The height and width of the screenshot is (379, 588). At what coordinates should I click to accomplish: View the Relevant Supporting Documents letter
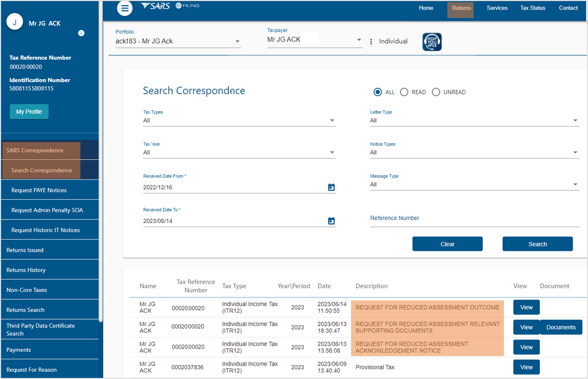tap(526, 327)
